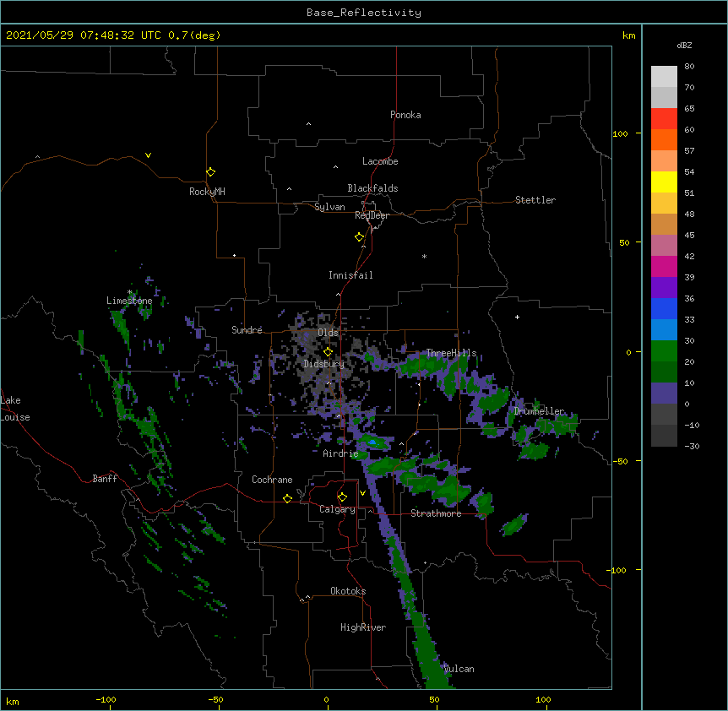Pick the purple 36-39 dBZ legend swatch
This screenshot has height=711, width=728.
[664, 287]
